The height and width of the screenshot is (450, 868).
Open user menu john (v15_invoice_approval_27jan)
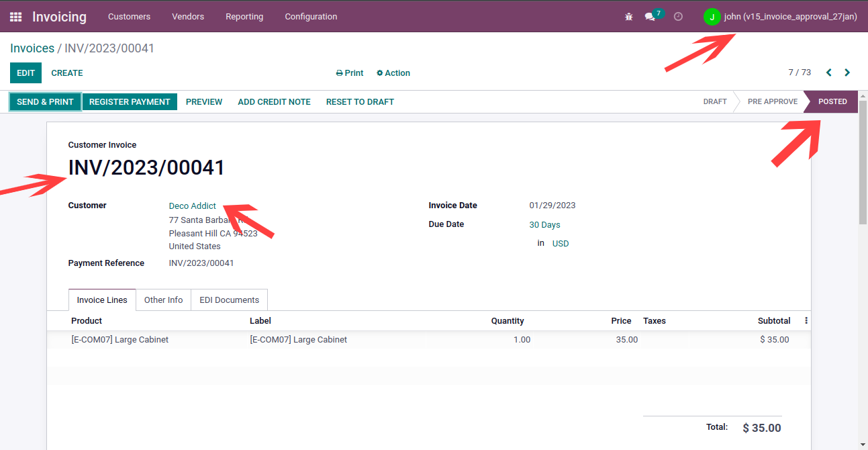(780, 16)
